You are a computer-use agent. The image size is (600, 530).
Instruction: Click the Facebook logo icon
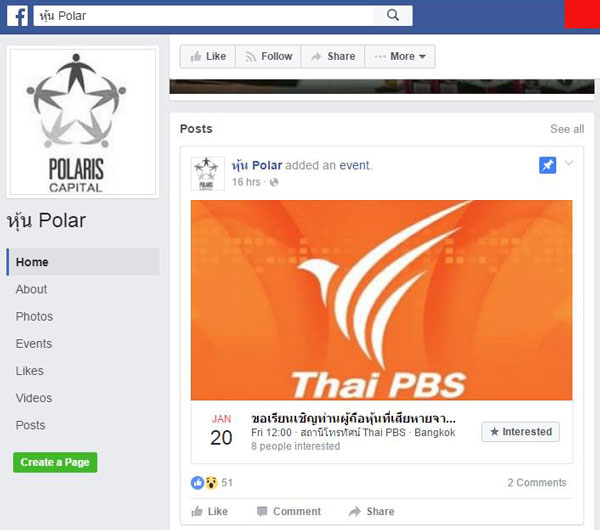[18, 16]
